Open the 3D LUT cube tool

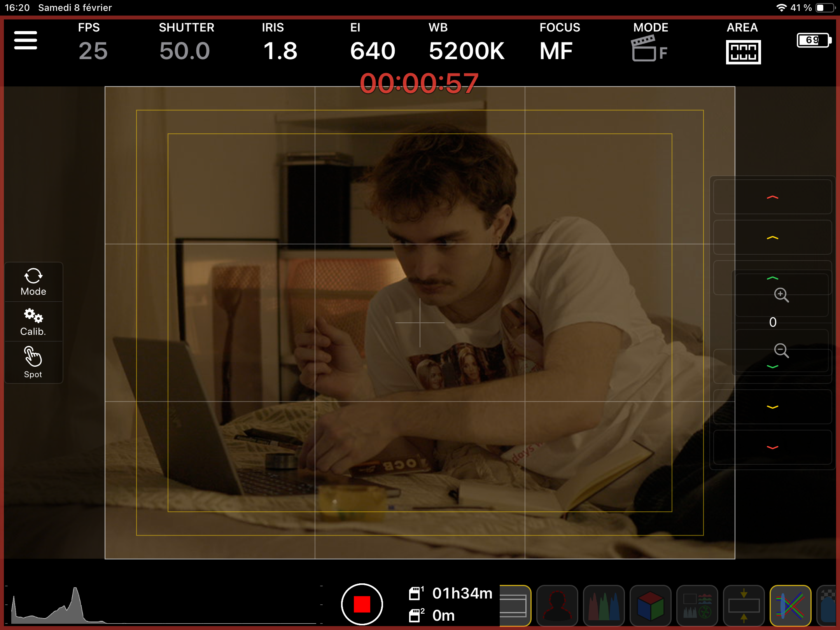[x=650, y=605]
